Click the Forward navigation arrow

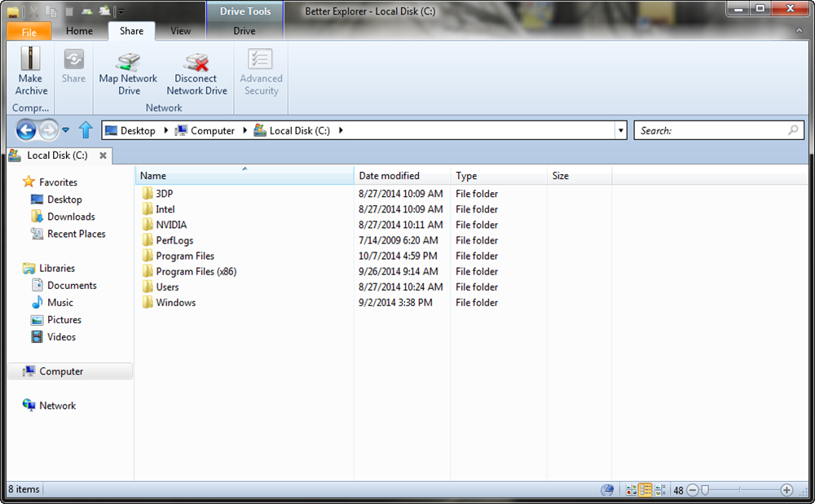[x=49, y=129]
